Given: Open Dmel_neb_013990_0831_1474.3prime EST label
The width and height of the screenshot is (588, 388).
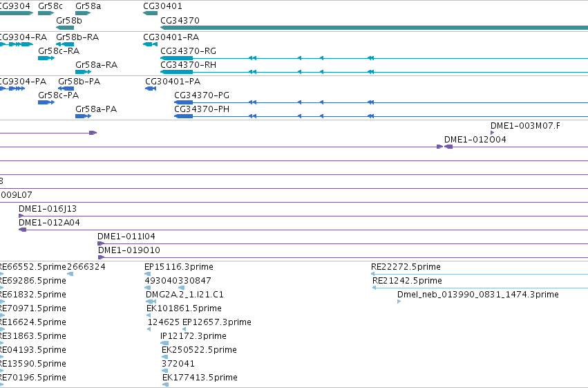Looking at the screenshot, I should coord(478,295).
